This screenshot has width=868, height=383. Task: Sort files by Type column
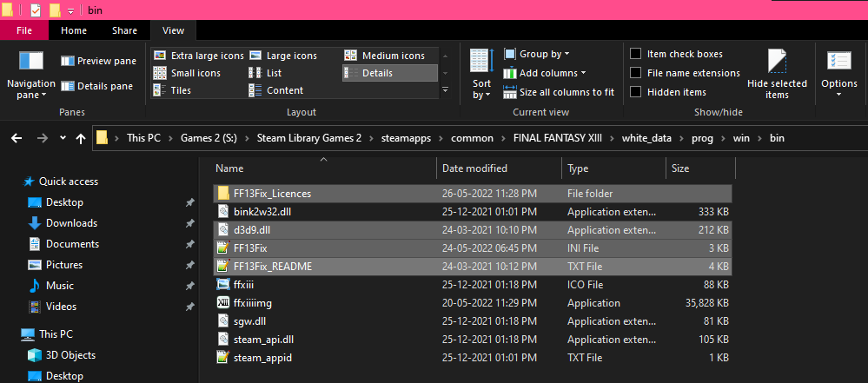[613, 168]
